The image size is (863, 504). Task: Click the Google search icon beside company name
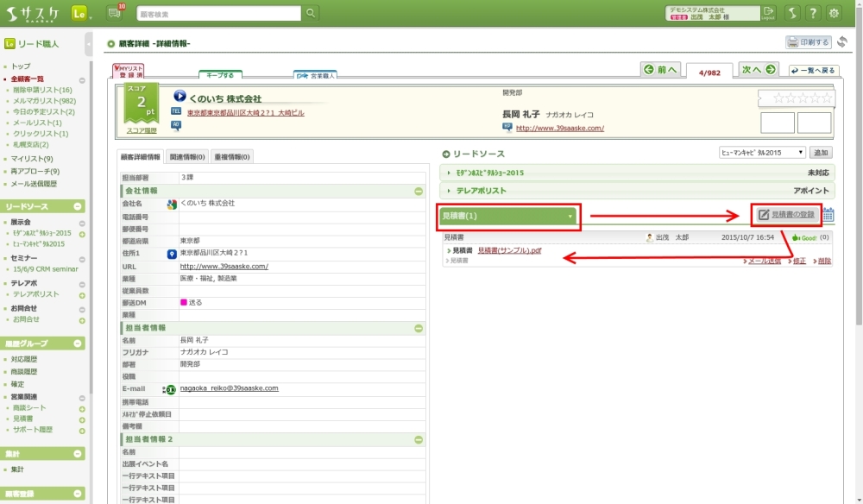tap(172, 204)
